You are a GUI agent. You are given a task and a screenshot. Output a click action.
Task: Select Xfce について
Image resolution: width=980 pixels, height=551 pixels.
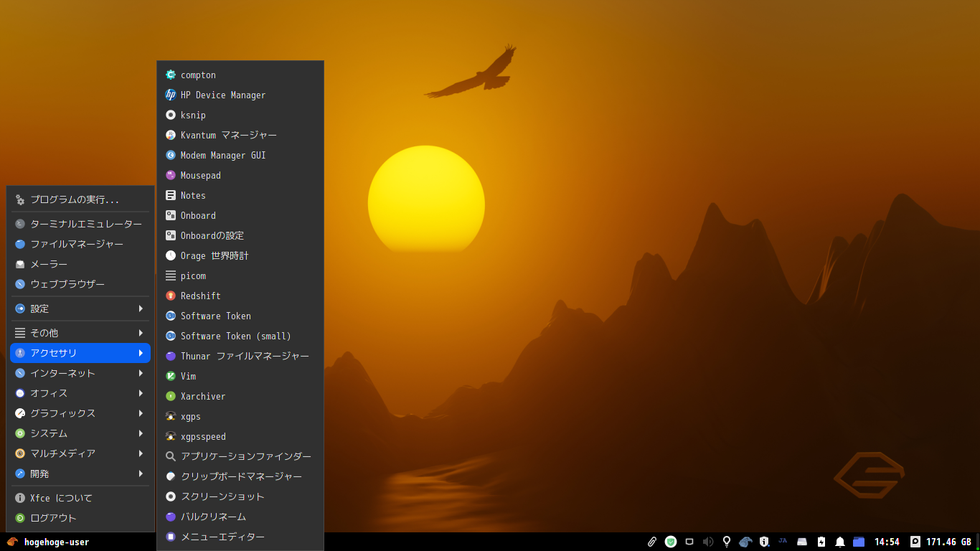pos(80,498)
